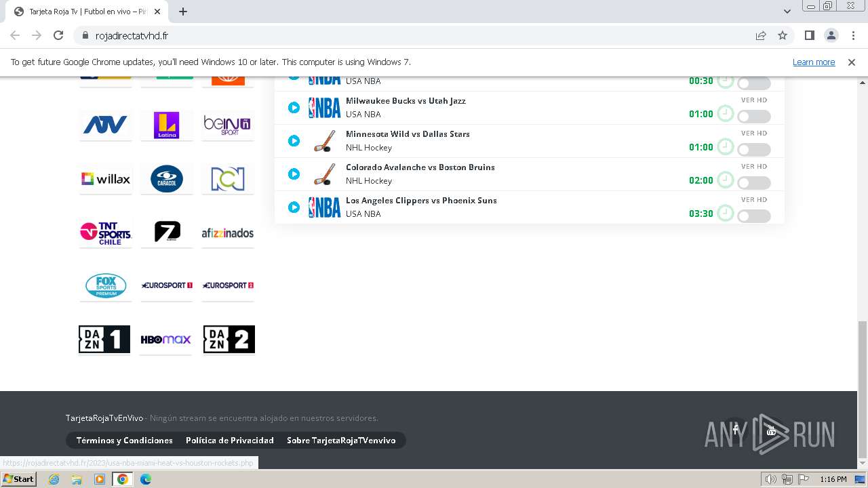Toggle VER HD for Milwaukee Bucks vs Utah Jazz
Screen dimensions: 868x488
(x=754, y=117)
